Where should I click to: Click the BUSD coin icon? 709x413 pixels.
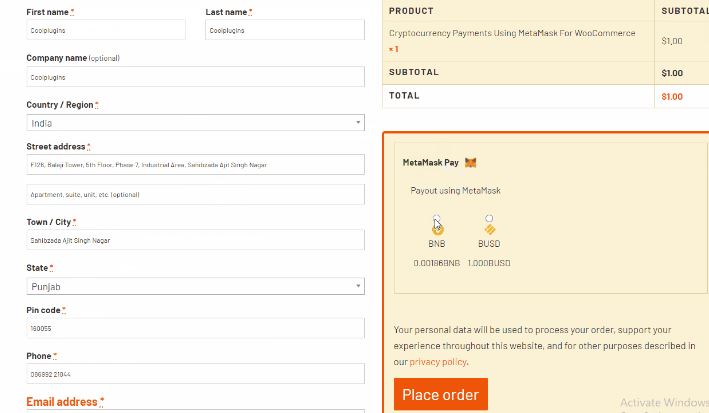(489, 230)
